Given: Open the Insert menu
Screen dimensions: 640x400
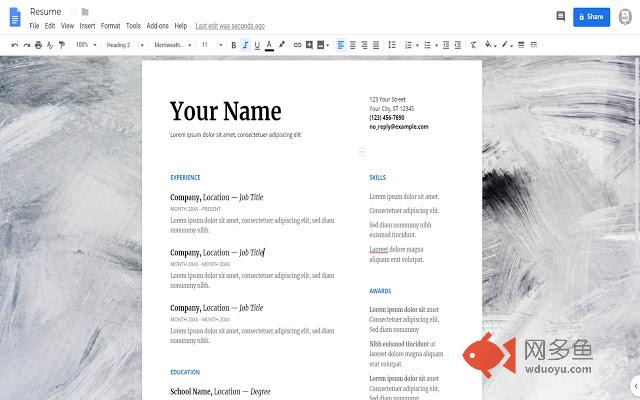Looking at the screenshot, I should (x=87, y=26).
